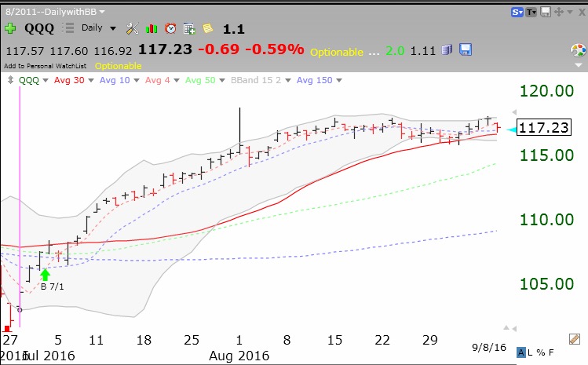Click the blue S symbol link button
The image size is (588, 365).
[x=517, y=13]
